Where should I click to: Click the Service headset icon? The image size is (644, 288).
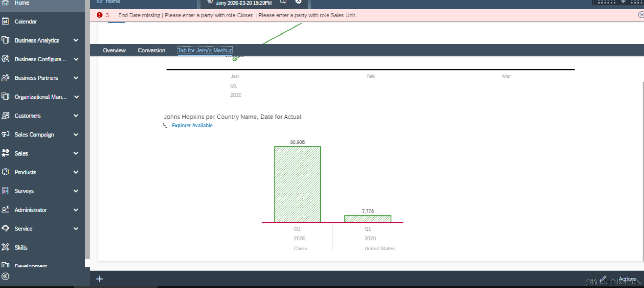point(5,228)
